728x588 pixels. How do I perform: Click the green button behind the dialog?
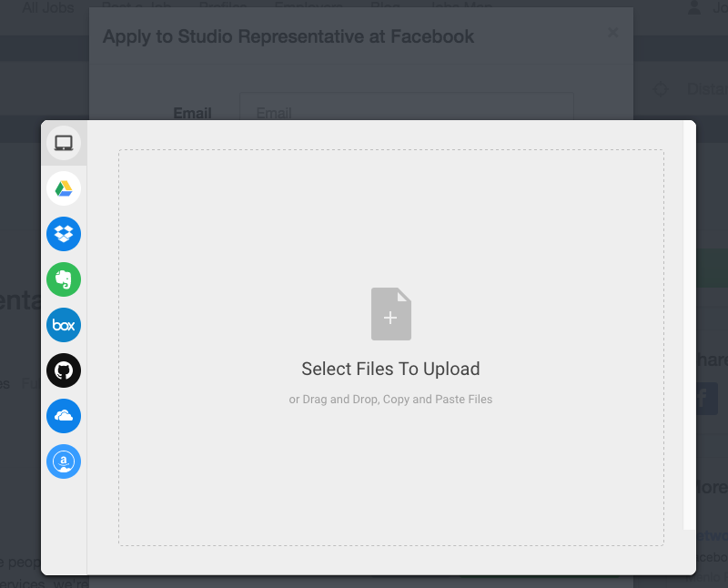(712, 268)
